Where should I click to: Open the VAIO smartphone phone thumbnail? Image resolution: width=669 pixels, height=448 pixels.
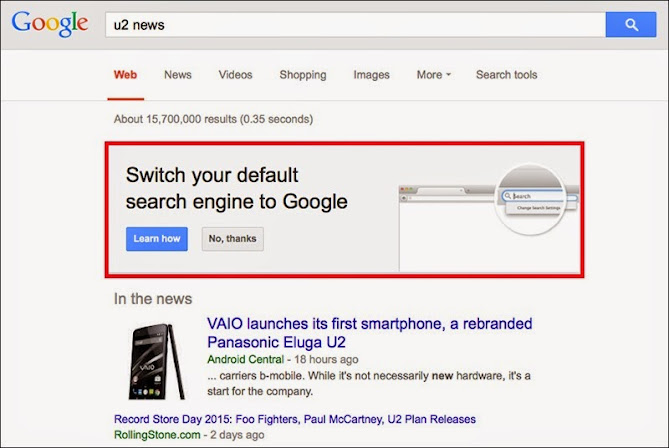point(157,362)
